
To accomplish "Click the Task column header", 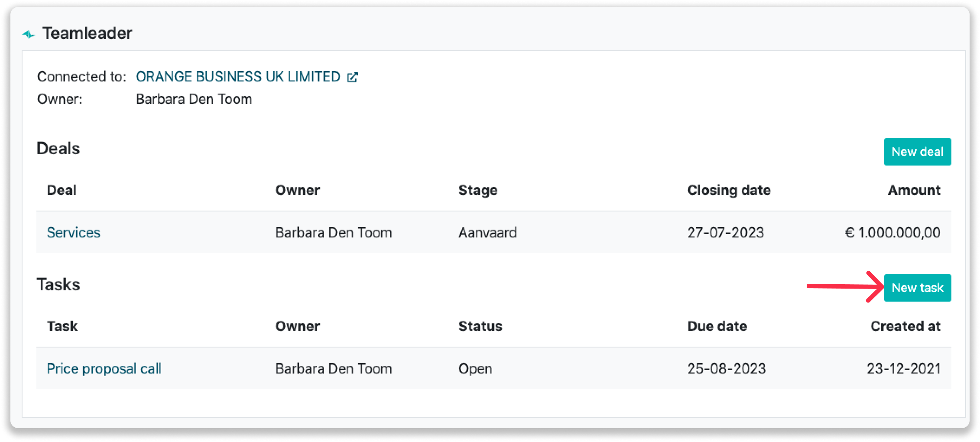I will click(62, 326).
